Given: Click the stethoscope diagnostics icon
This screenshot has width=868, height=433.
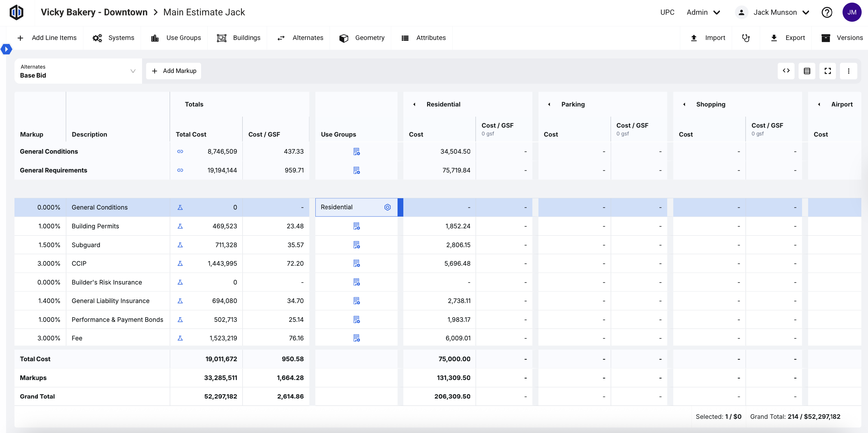Looking at the screenshot, I should 746,38.
